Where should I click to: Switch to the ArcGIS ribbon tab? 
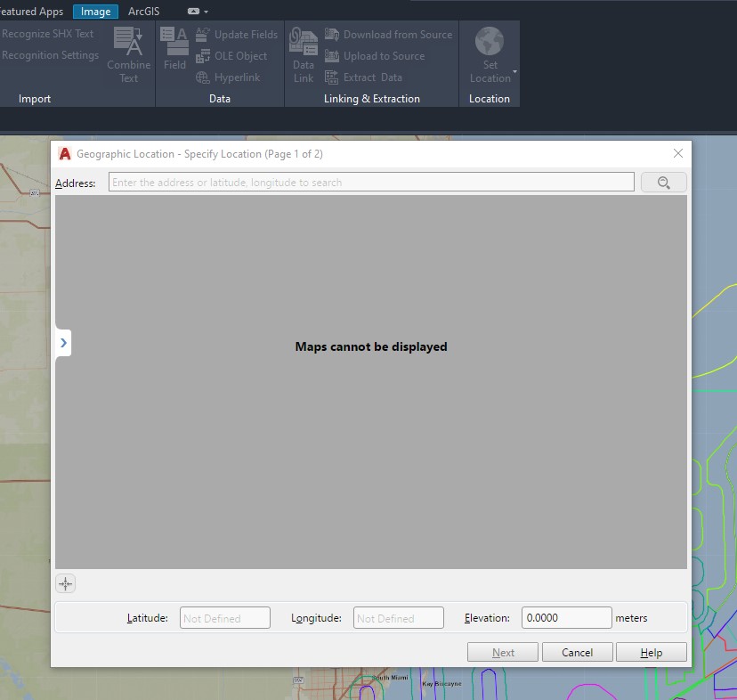tap(144, 11)
